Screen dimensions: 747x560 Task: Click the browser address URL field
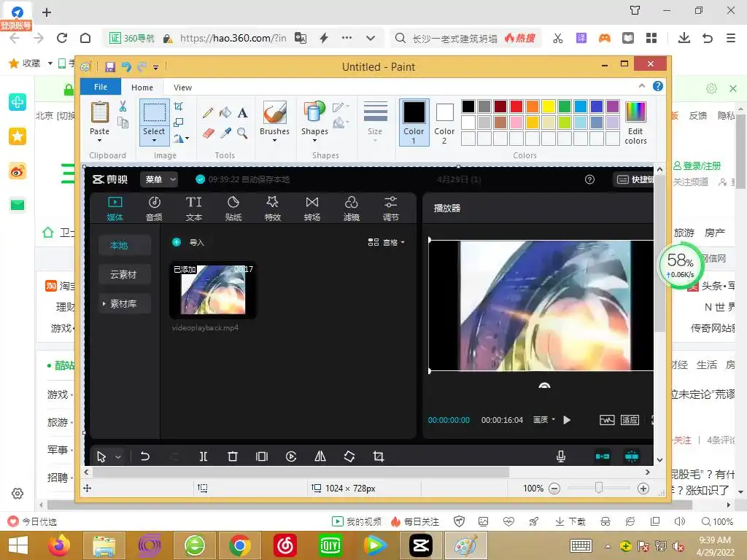(233, 38)
